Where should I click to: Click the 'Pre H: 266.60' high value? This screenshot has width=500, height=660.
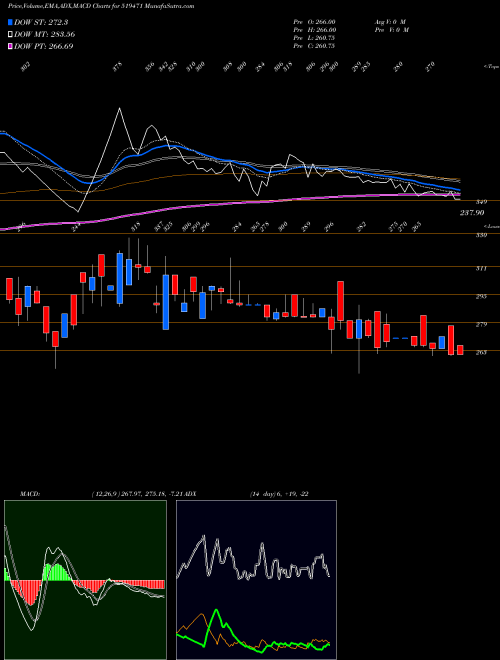click(314, 30)
